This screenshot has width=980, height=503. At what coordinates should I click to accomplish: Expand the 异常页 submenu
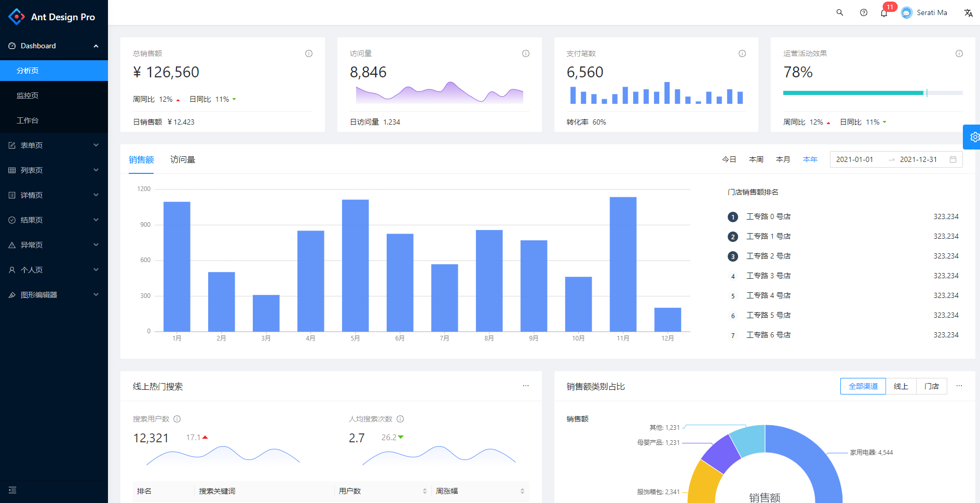96,245
